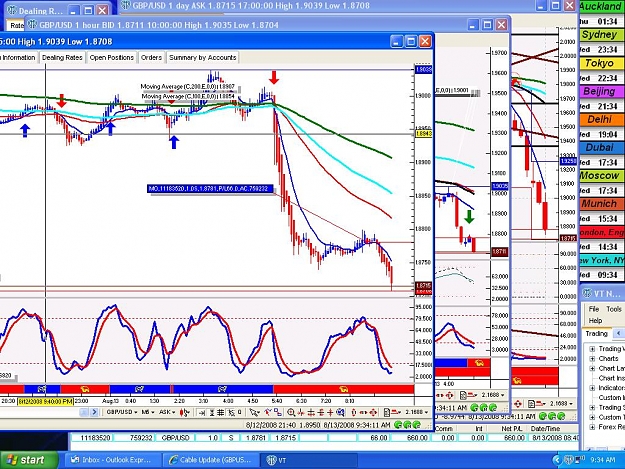Viewport: 625px width, 469px height.
Task: Click open price cell 1.8781
Action: coord(256,438)
